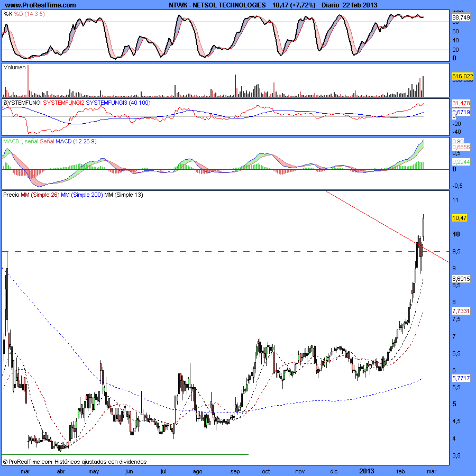Screen dimensions: 476x476
Task: Click the yellow 10,47 price tag
Action: pos(459,218)
